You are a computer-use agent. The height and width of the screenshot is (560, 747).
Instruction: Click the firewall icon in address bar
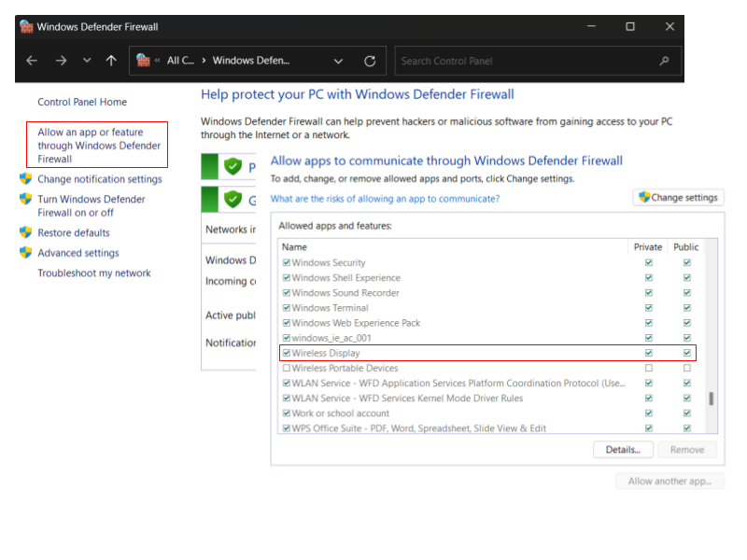tap(143, 61)
